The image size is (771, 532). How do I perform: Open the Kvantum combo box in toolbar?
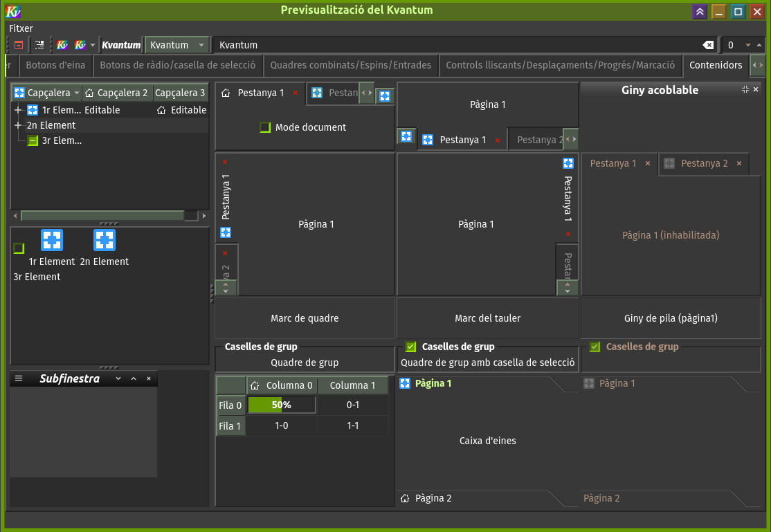click(x=176, y=45)
